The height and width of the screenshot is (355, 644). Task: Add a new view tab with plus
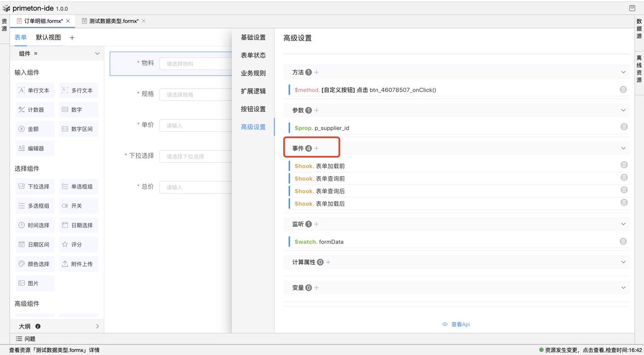[x=72, y=38]
